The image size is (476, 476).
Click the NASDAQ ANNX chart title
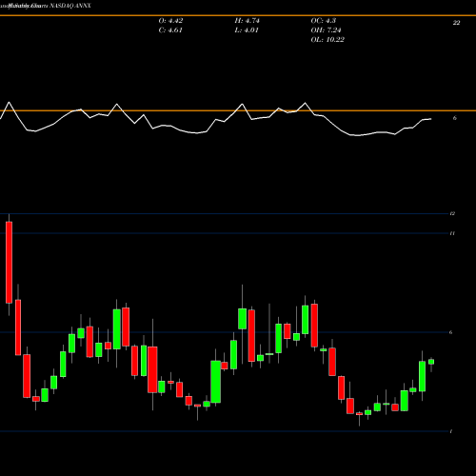point(69,6)
